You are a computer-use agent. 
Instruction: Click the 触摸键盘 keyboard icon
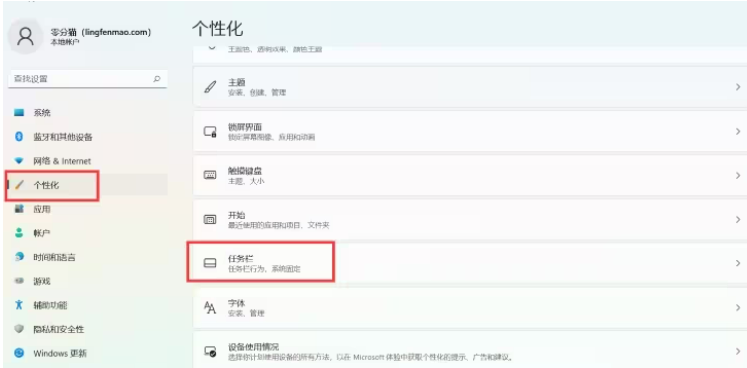pos(210,175)
